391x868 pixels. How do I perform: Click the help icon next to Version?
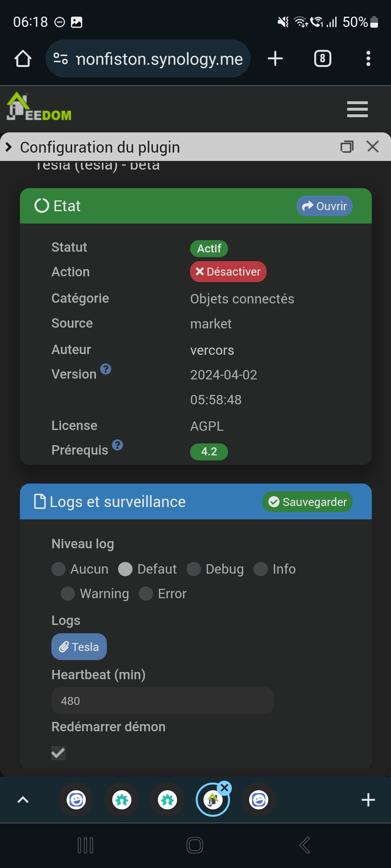click(x=106, y=369)
